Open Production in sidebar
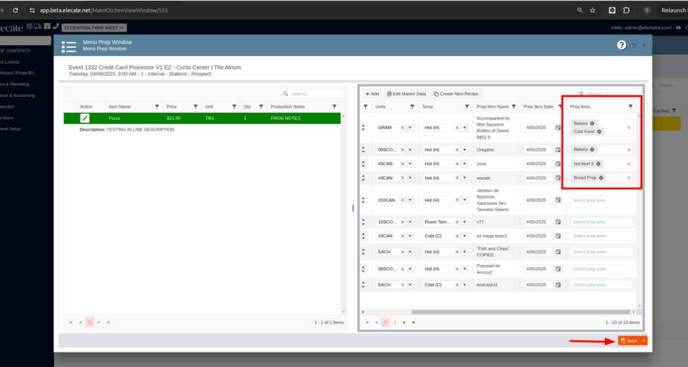The image size is (688, 367). point(7,107)
